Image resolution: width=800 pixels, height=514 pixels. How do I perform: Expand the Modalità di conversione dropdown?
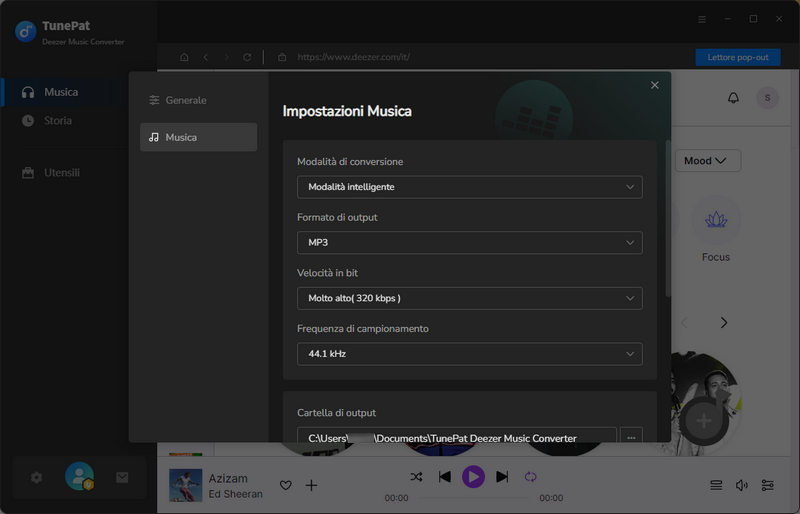tap(469, 187)
